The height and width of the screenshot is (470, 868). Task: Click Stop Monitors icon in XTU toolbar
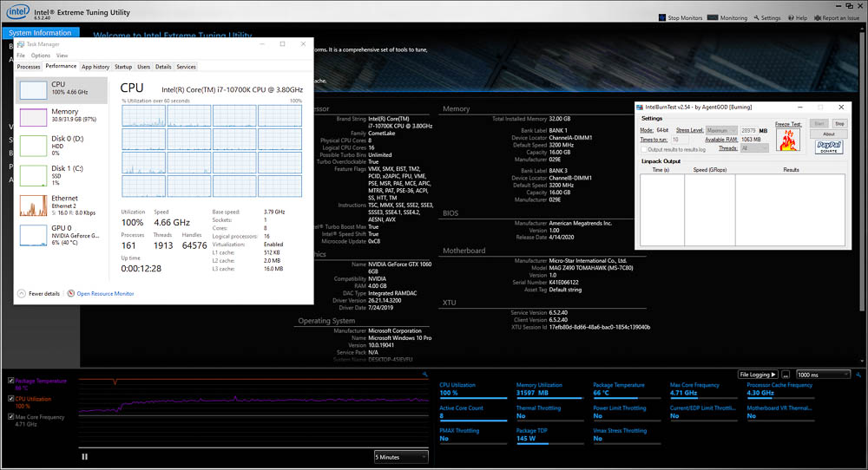tap(661, 17)
